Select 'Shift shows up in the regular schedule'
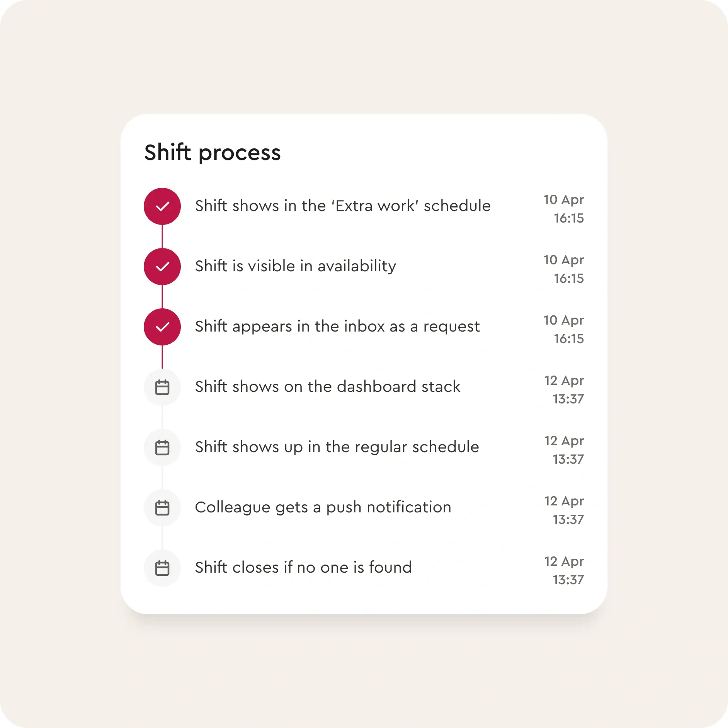 click(x=337, y=447)
